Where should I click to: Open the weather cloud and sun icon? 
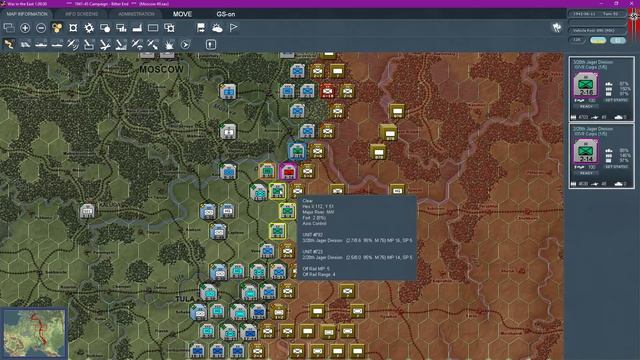coord(217,28)
